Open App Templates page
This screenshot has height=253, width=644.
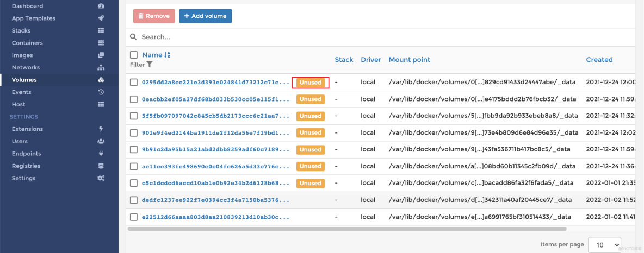[x=34, y=18]
